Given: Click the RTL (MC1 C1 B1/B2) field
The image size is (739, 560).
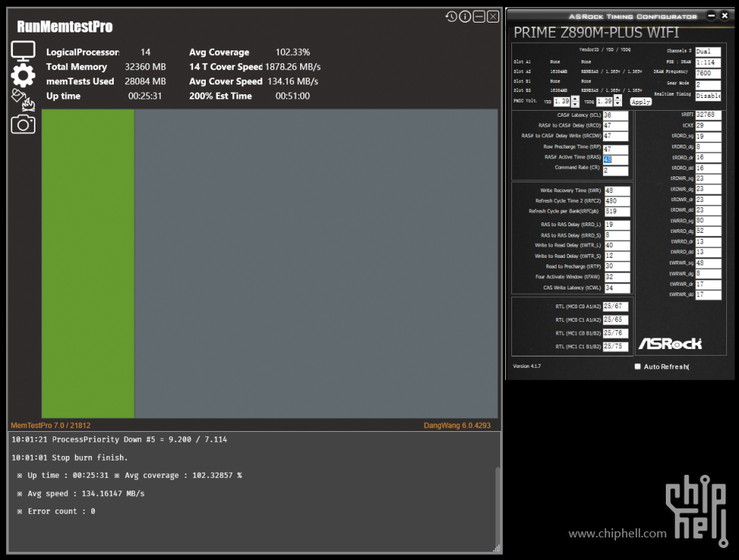Looking at the screenshot, I should click(615, 346).
